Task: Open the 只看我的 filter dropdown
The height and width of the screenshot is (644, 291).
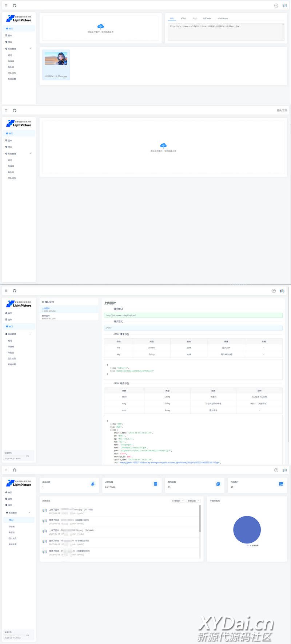Action: point(178,501)
